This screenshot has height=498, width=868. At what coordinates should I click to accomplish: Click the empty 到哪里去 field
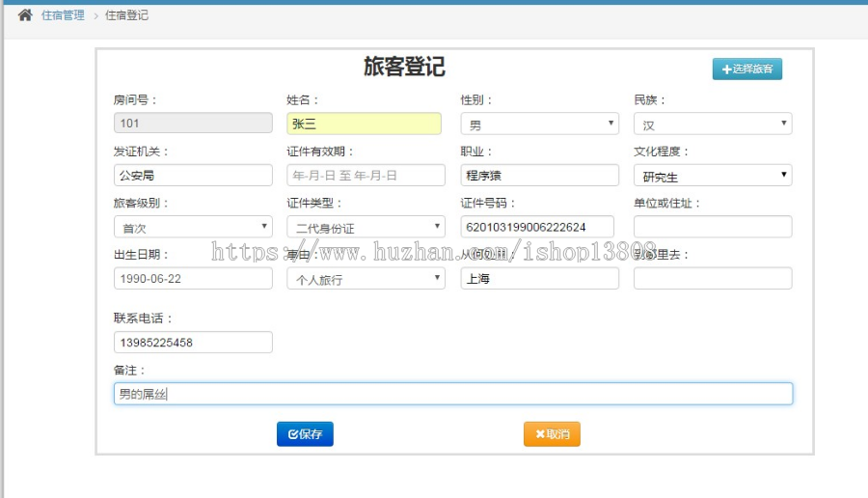pyautogui.click(x=713, y=278)
